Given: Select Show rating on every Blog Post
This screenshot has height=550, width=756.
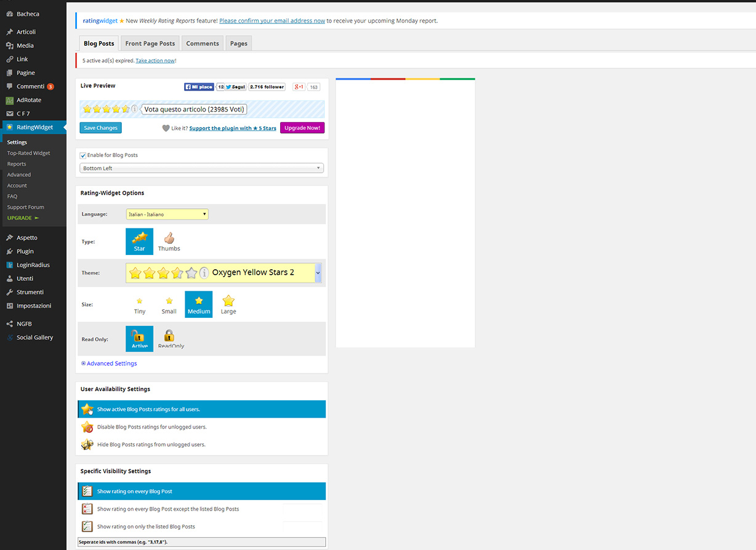Looking at the screenshot, I should point(202,491).
